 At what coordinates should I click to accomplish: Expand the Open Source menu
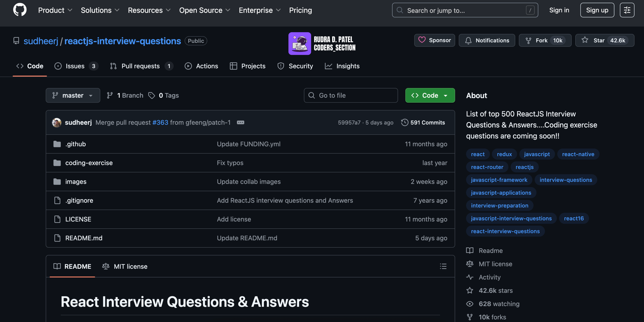tap(204, 10)
